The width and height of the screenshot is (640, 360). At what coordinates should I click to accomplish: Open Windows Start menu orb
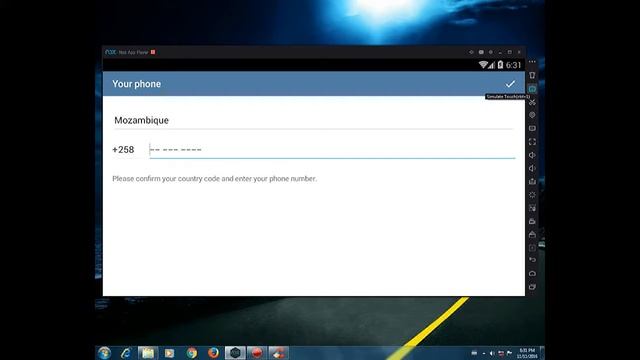point(104,353)
